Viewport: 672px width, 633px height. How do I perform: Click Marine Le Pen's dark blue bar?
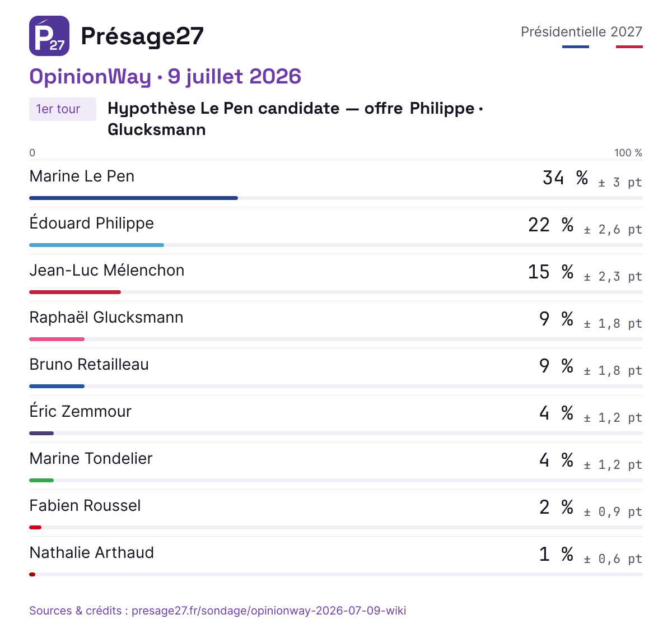coord(133,198)
